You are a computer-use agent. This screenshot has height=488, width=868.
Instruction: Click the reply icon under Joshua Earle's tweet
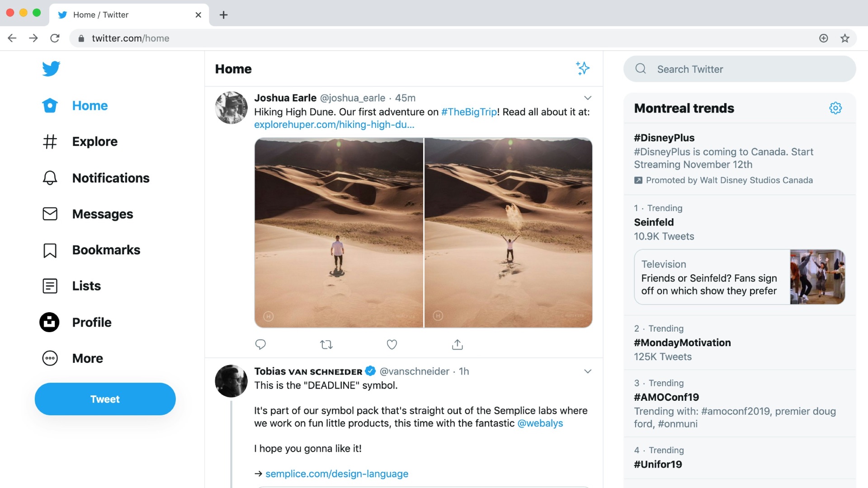click(x=260, y=345)
